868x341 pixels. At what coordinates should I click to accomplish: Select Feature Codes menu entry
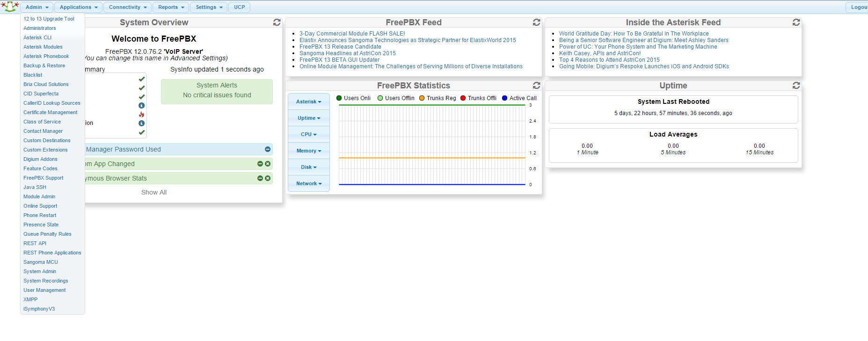point(40,168)
